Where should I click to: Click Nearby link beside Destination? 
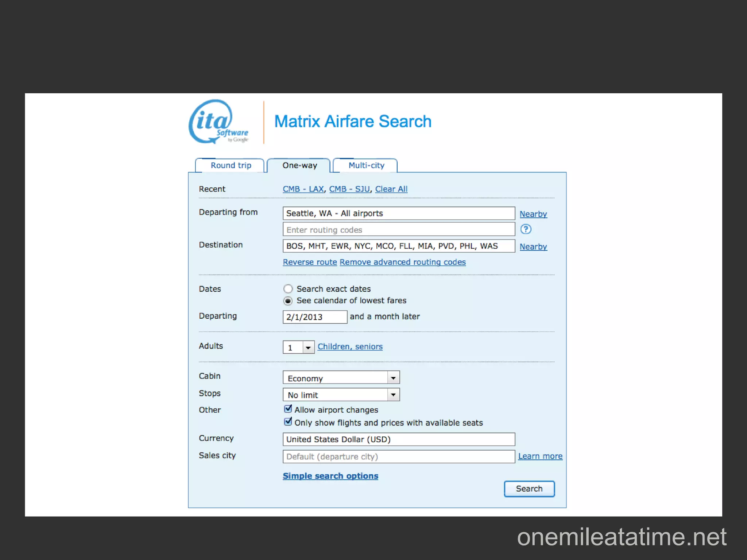tap(533, 247)
